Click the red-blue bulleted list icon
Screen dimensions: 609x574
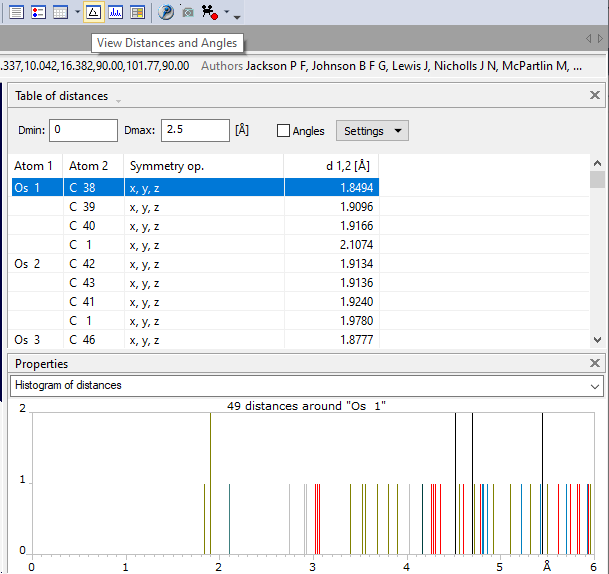pos(38,13)
